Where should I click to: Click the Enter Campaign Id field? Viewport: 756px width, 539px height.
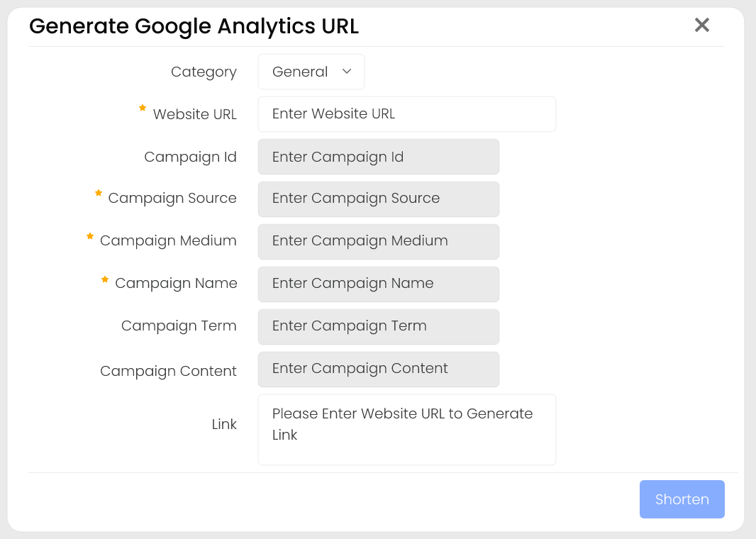click(x=378, y=157)
